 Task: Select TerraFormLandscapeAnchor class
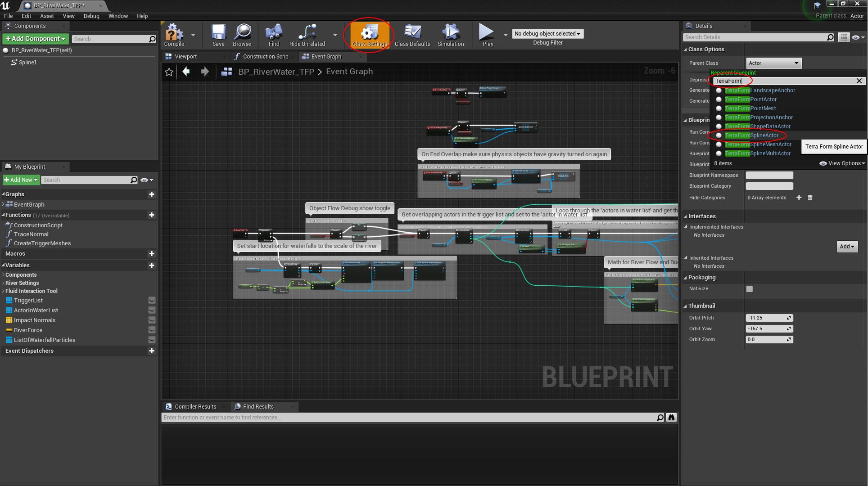(x=759, y=90)
